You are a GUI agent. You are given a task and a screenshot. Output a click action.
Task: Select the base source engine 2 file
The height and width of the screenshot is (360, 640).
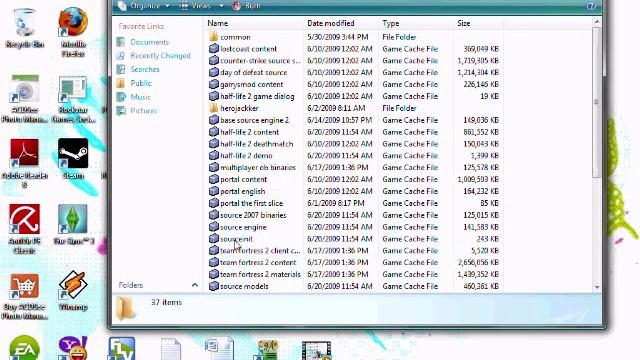pos(254,120)
